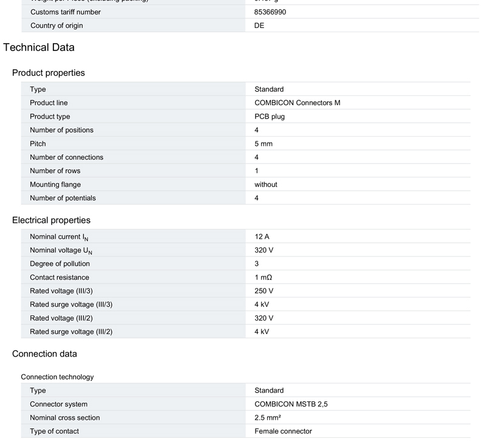Click the Connection technology subheading
Screen dimensions: 504x444
pyautogui.click(x=57, y=377)
